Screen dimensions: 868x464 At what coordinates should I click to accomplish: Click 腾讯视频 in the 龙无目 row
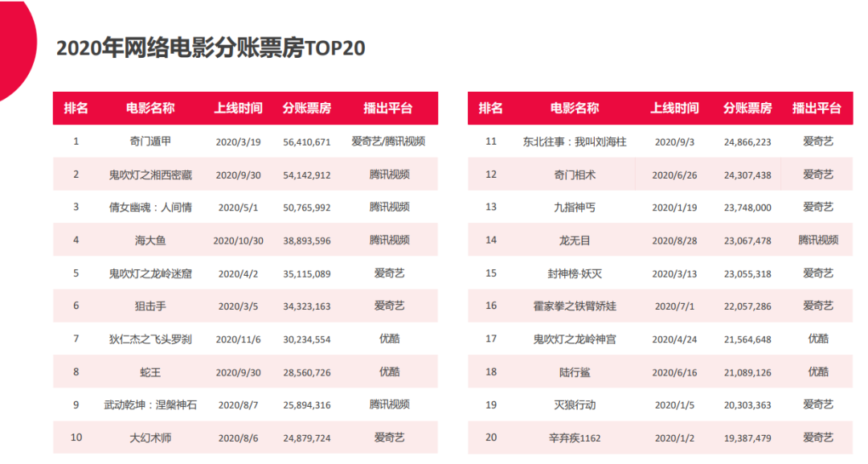(x=818, y=240)
